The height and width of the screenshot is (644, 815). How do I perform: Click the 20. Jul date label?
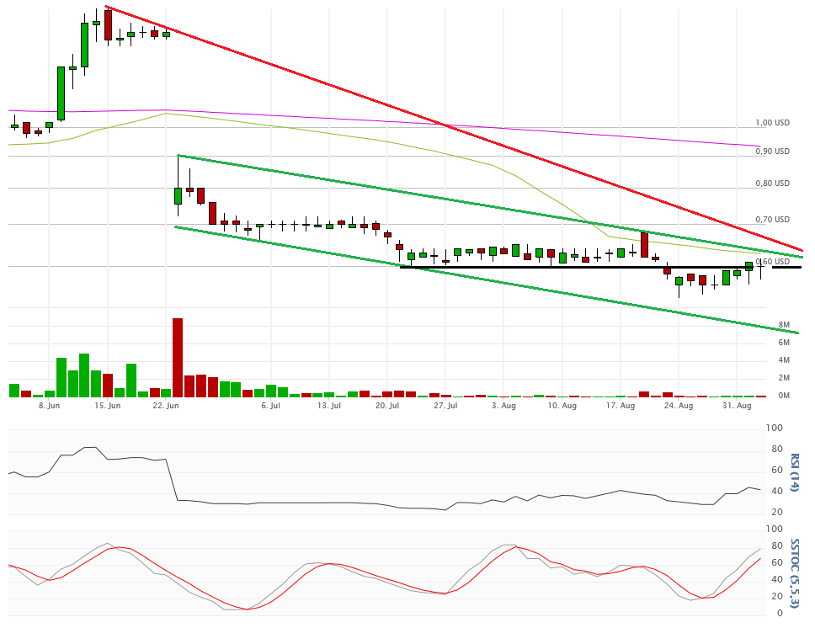[386, 406]
